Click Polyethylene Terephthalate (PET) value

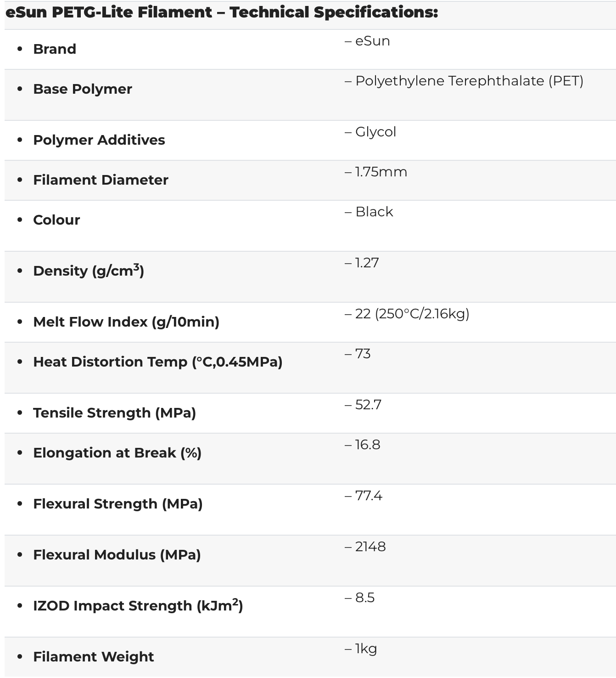tap(464, 81)
